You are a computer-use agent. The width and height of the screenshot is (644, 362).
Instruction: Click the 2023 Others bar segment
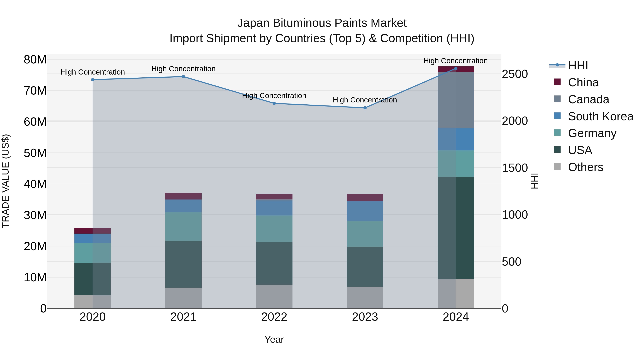(365, 297)
